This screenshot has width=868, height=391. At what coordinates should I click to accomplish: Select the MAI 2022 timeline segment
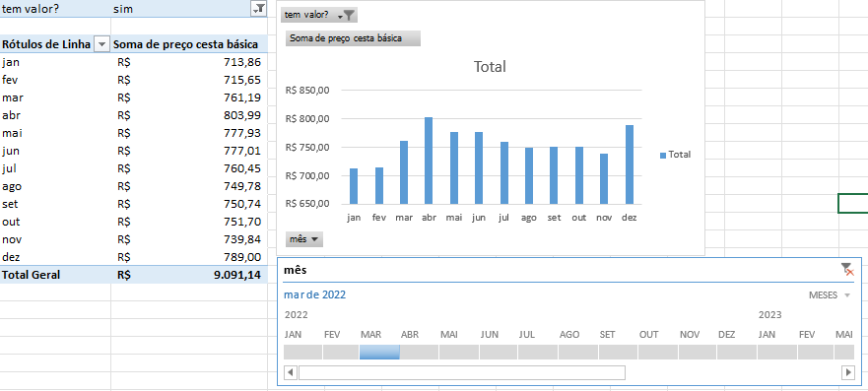point(459,352)
